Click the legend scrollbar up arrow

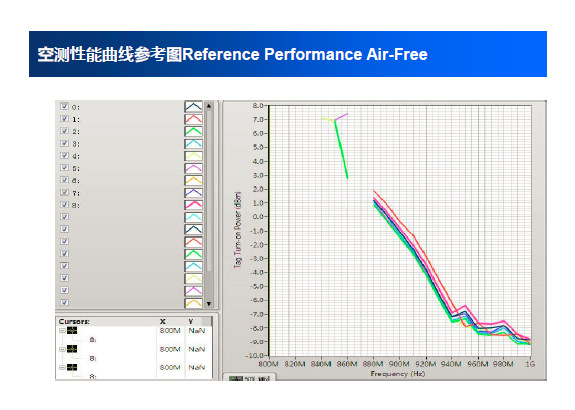[x=209, y=106]
